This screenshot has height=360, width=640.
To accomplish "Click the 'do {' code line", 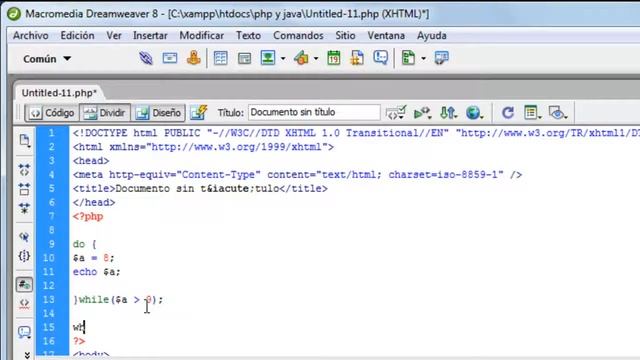I will (84, 244).
